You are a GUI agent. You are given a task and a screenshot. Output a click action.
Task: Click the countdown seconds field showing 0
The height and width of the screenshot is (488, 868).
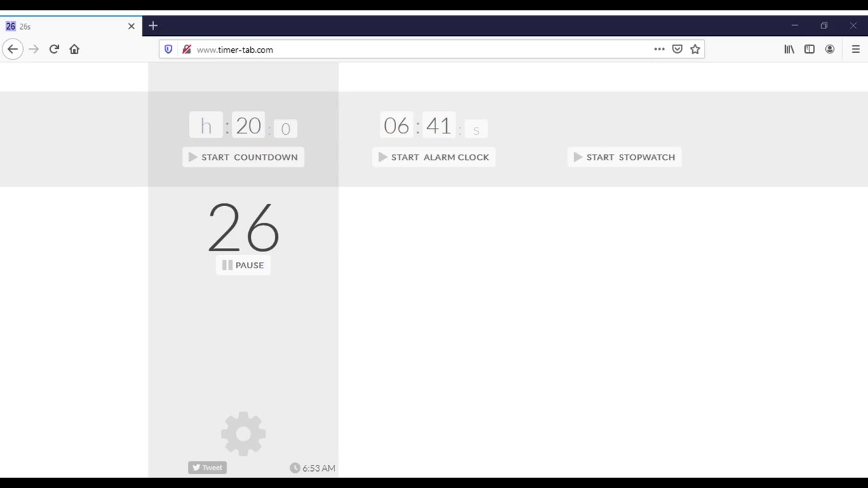click(285, 129)
